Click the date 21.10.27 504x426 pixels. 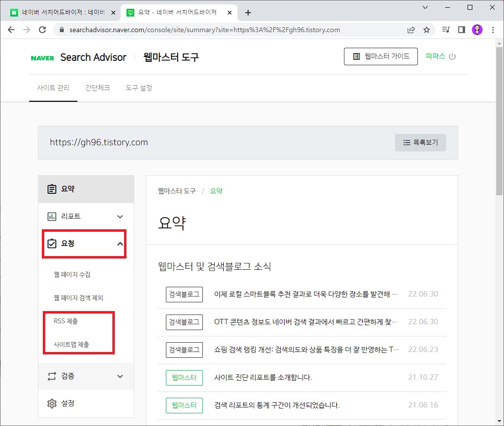point(423,377)
